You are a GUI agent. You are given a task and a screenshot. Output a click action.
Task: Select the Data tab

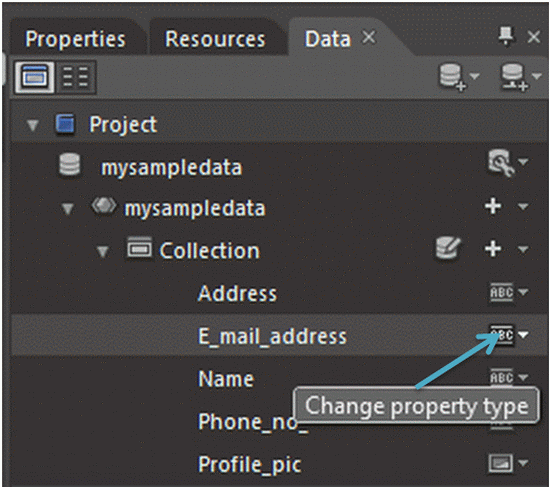pyautogui.click(x=328, y=39)
